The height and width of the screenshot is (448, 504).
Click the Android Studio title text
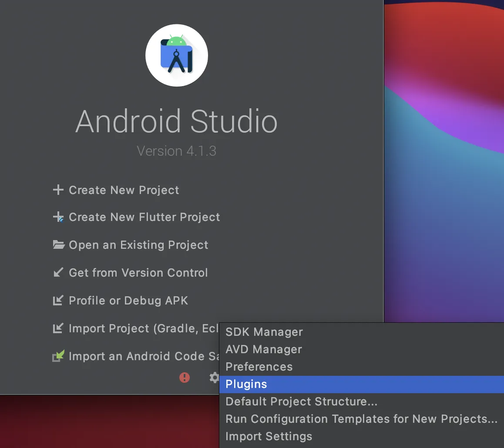176,121
